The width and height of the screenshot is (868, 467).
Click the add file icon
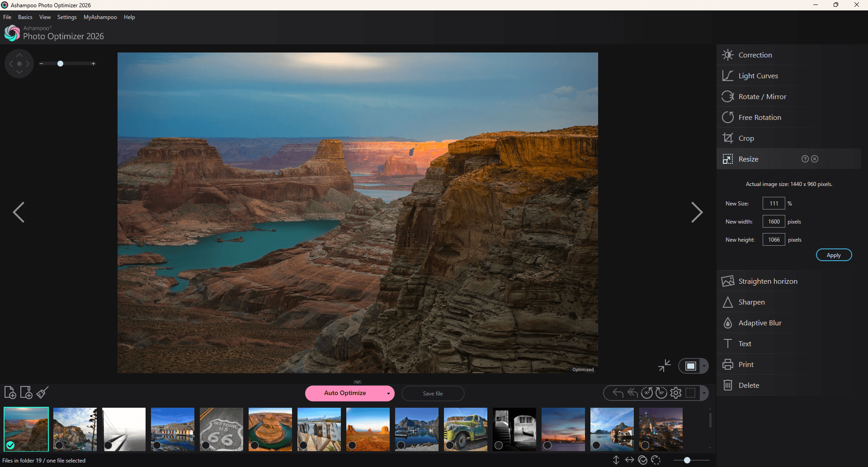(10, 392)
